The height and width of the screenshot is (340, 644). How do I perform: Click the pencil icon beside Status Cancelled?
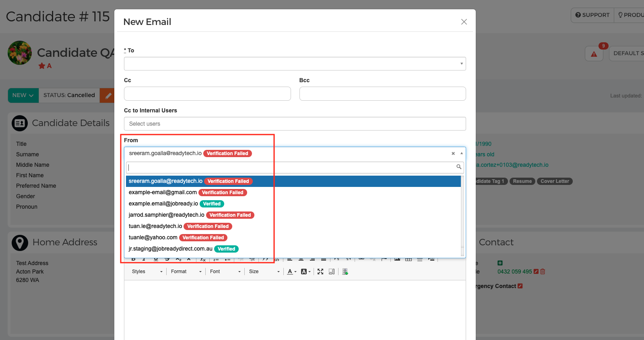(x=107, y=95)
